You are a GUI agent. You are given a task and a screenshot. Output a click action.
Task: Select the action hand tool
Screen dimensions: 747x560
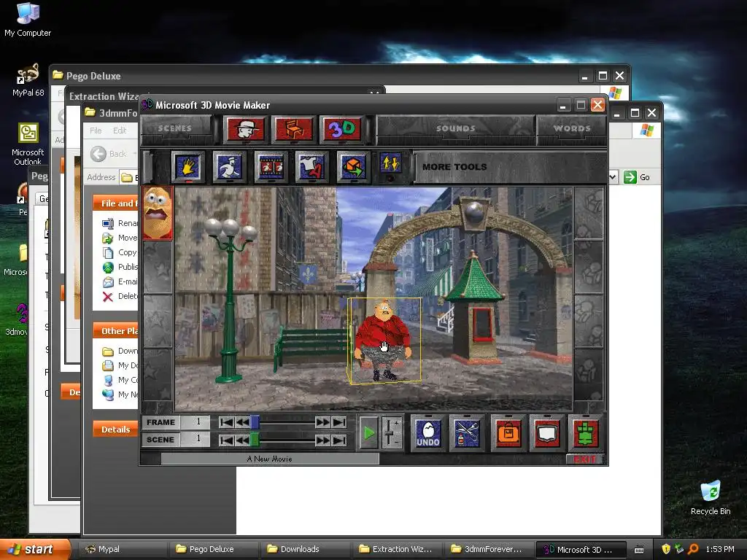tap(188, 167)
